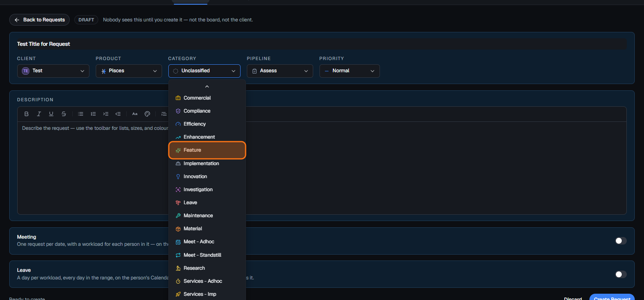Pick the Efficiency category option
644x300 pixels.
(207, 124)
